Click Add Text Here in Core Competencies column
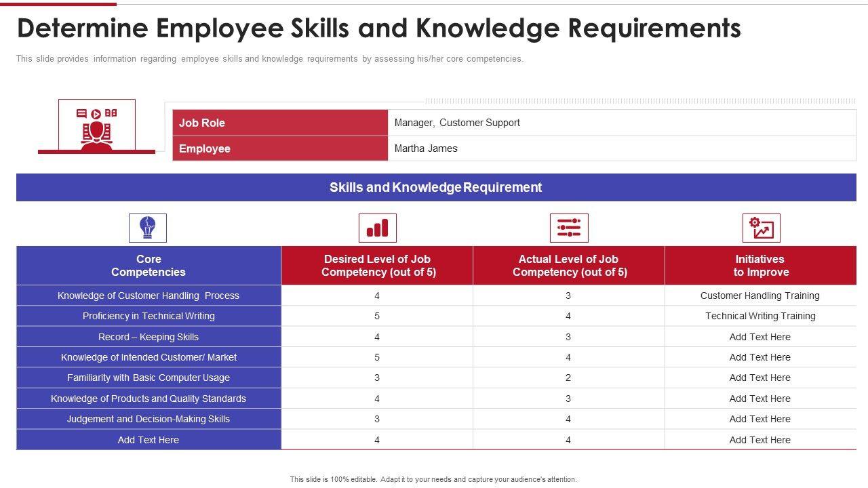This screenshot has width=868, height=488. (x=149, y=440)
